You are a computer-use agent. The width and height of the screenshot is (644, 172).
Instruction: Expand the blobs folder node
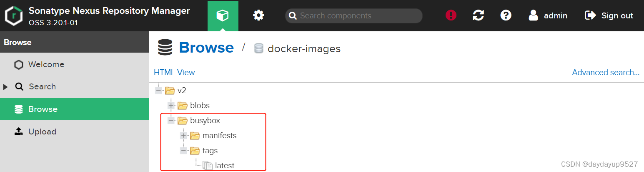click(171, 106)
